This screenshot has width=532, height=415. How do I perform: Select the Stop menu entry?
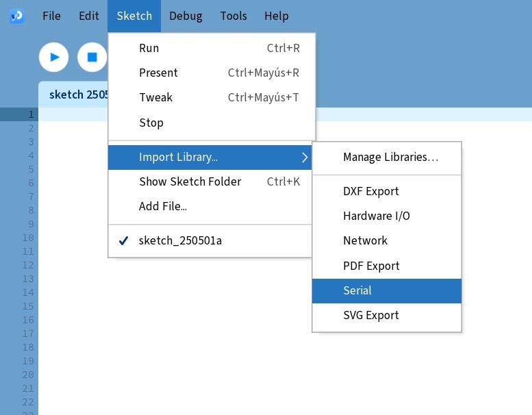tap(212, 123)
